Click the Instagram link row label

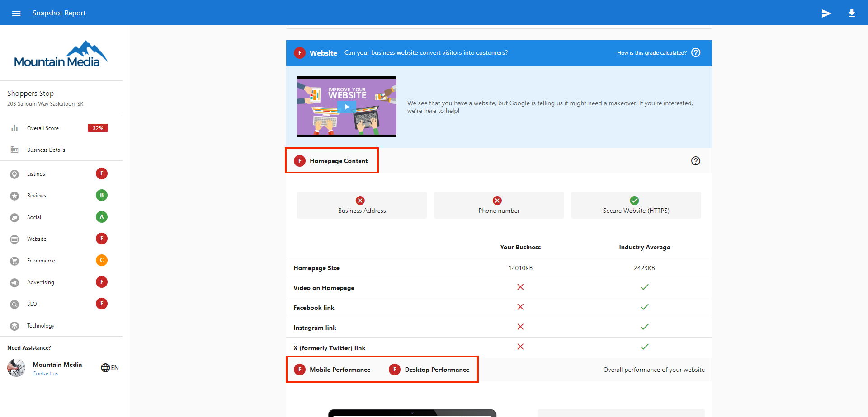pos(315,328)
